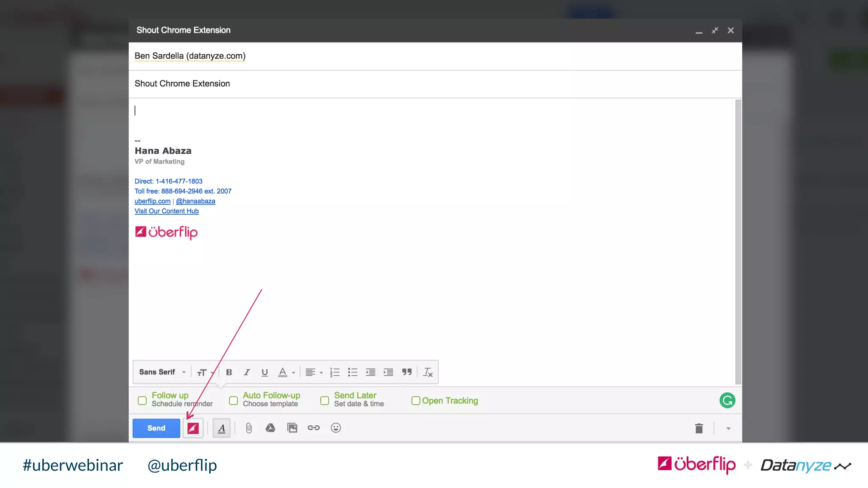Apply underline formatting
868x488 pixels.
tap(264, 372)
